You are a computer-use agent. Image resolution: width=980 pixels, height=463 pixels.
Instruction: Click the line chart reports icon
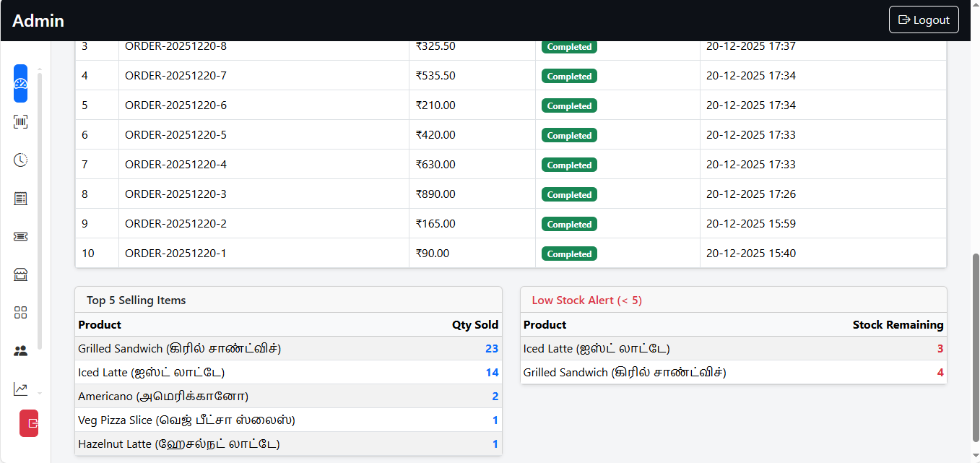coord(20,389)
